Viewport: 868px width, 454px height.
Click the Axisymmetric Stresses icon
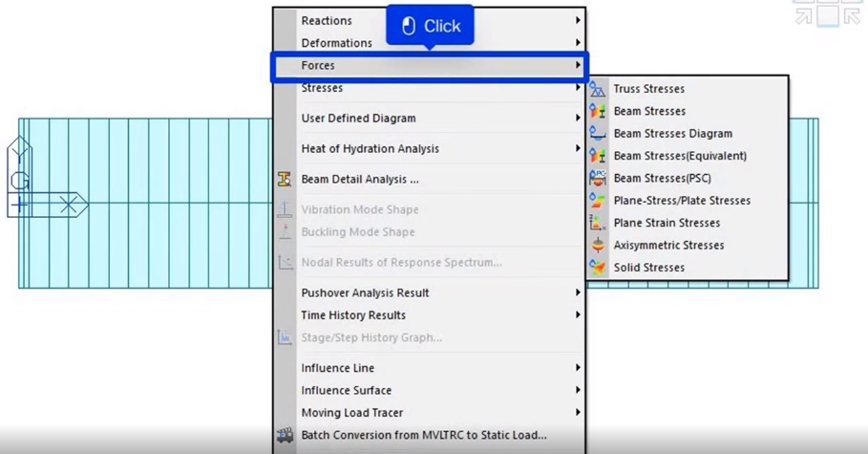tap(598, 245)
